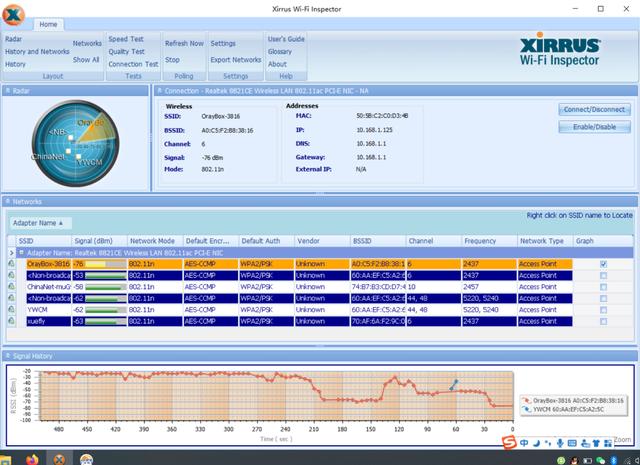Click the Xirrus Wi-Fi Inspector taskbar icon
The width and height of the screenshot is (640, 465).
[59, 458]
